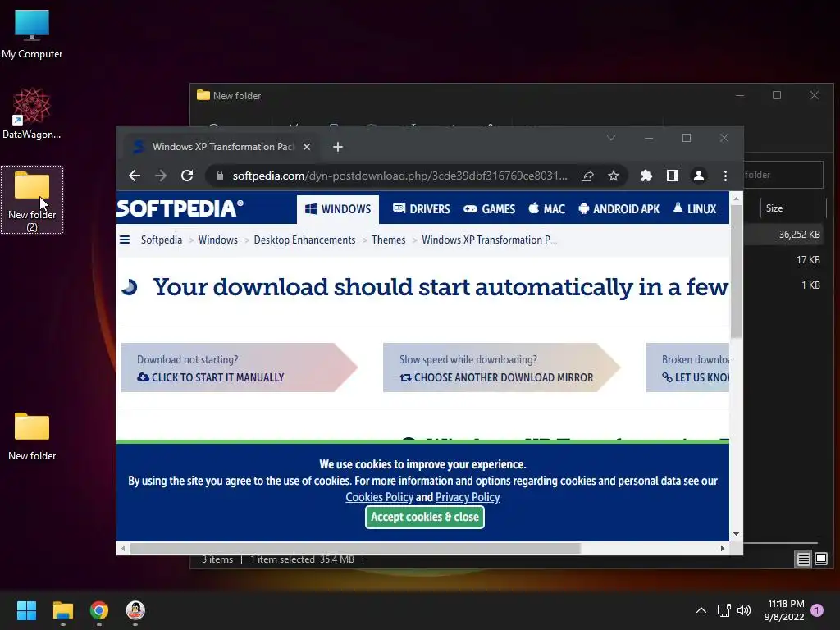
Task: Click the horizontal scrollbar thumb
Action: (x=355, y=548)
